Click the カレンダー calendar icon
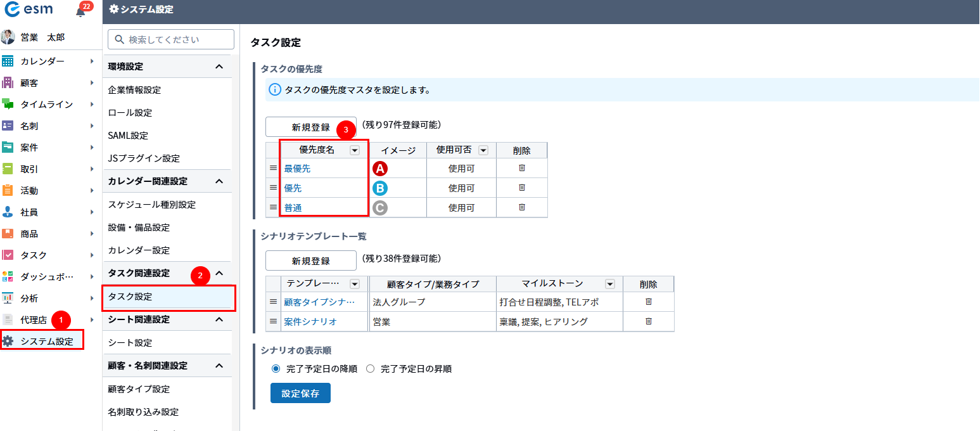Screen dimensions: 980x431 click(x=8, y=61)
